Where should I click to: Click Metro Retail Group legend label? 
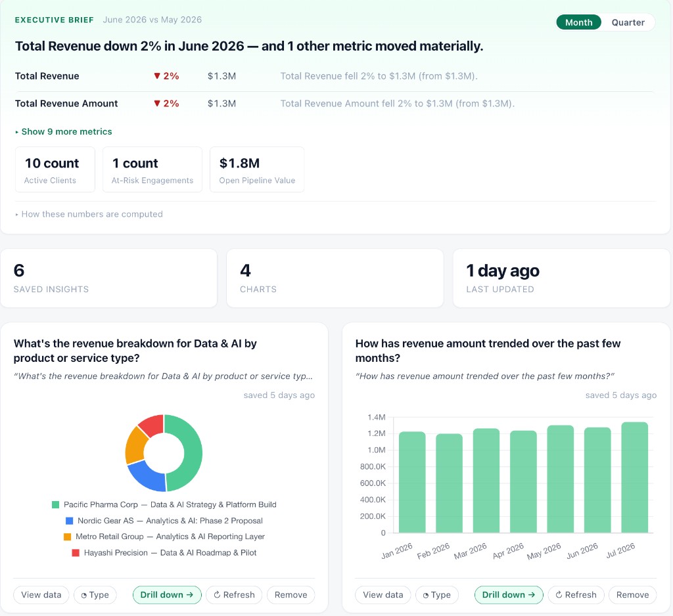coord(170,537)
